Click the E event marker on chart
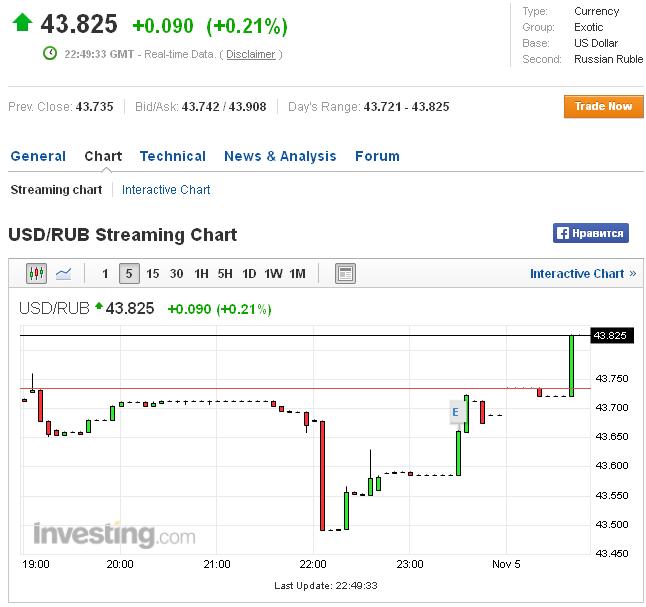Image resolution: width=646 pixels, height=607 pixels. pos(455,412)
